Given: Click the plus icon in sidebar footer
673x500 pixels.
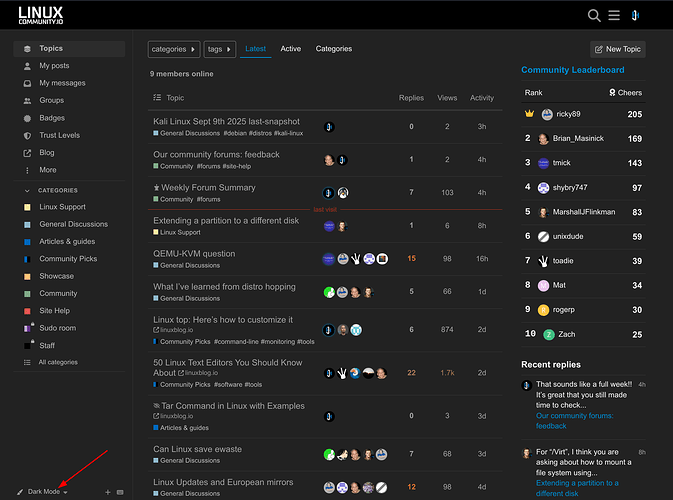Looking at the screenshot, I should coord(108,492).
